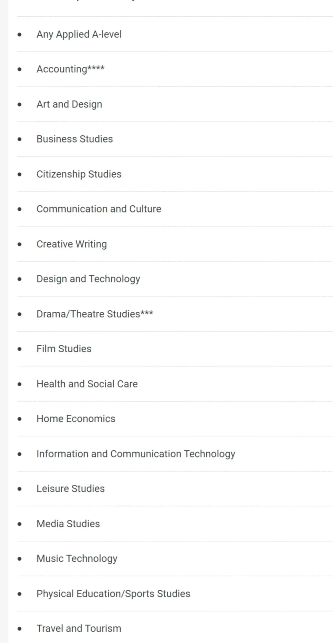
Task: Click the Media Studies entry
Action: (68, 524)
